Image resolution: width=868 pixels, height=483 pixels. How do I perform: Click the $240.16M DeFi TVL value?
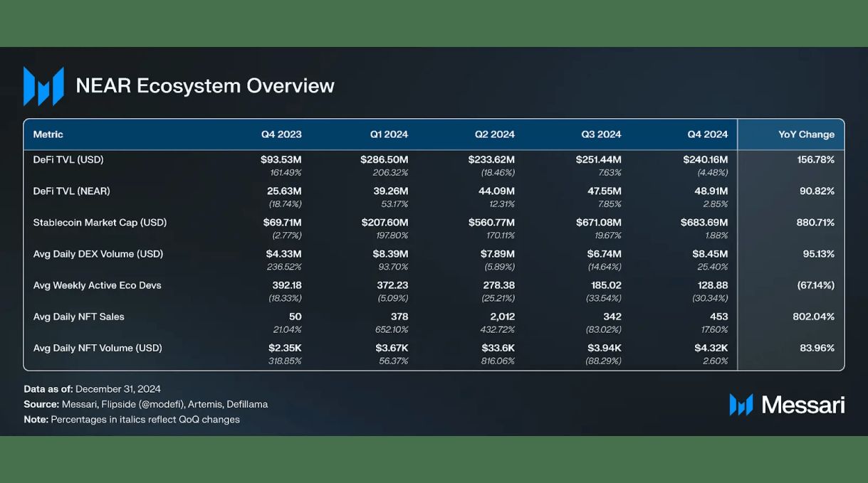click(706, 160)
